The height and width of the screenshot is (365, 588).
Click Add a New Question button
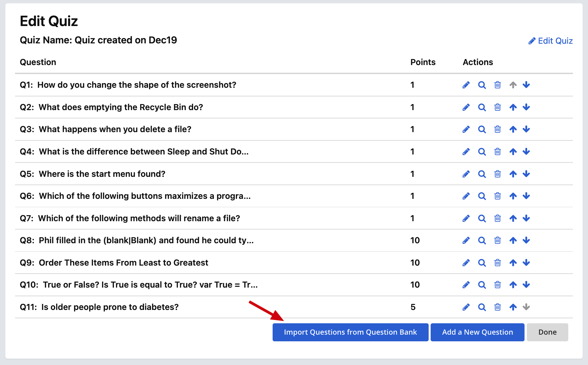point(477,332)
